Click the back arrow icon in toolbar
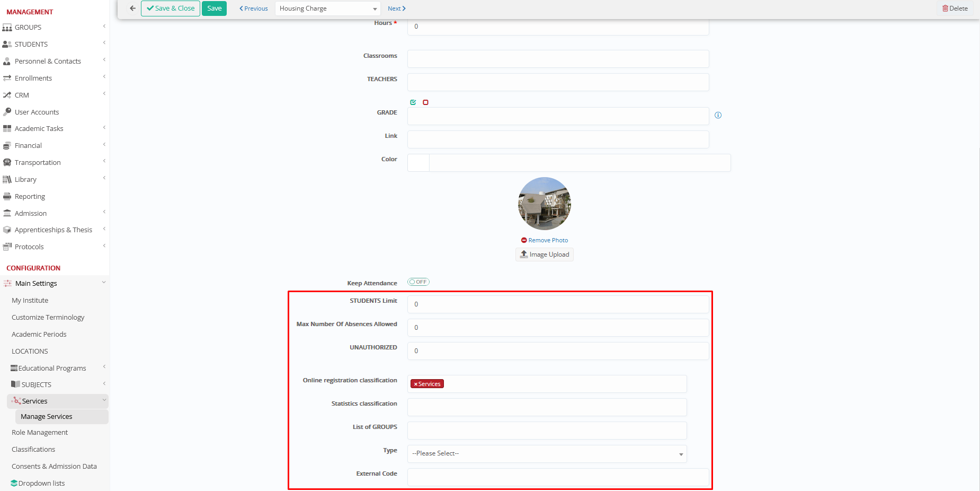Viewport: 980px width, 491px height. pos(132,8)
